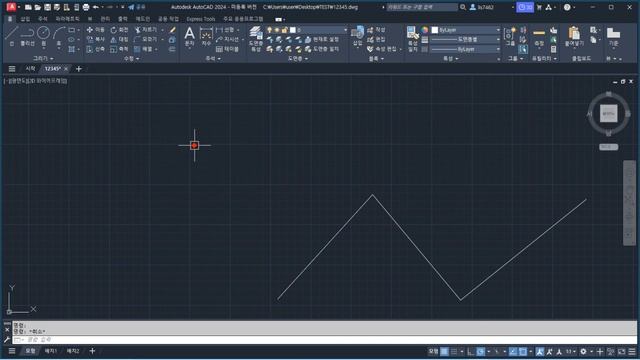This screenshot has height=360, width=640.
Task: Open the object color ByLayer dropdown
Action: (x=465, y=30)
